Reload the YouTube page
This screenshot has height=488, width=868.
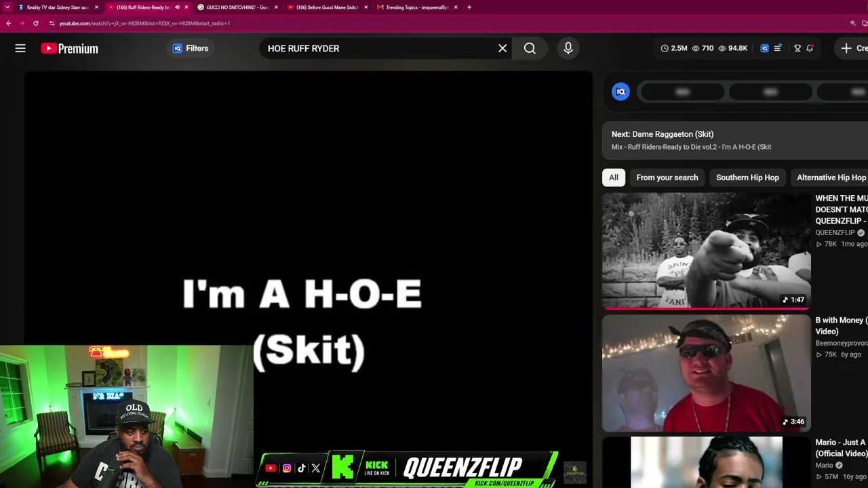(36, 23)
